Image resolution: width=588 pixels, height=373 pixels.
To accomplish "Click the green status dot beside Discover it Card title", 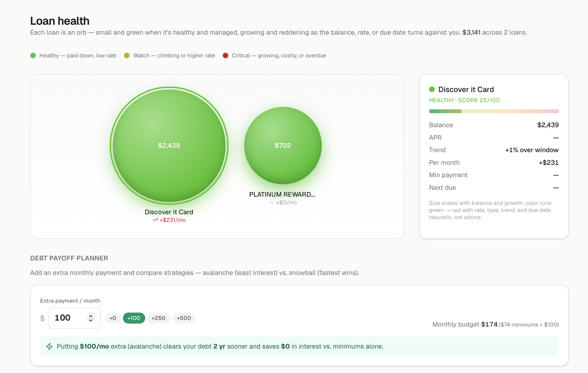I will pos(432,89).
